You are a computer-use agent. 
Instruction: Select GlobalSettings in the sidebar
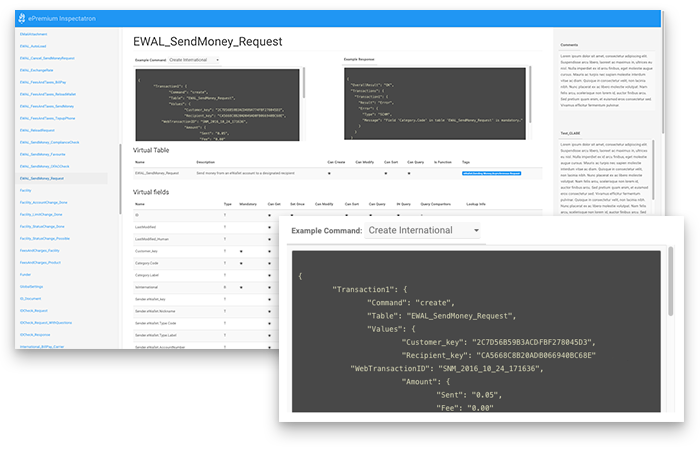34,286
